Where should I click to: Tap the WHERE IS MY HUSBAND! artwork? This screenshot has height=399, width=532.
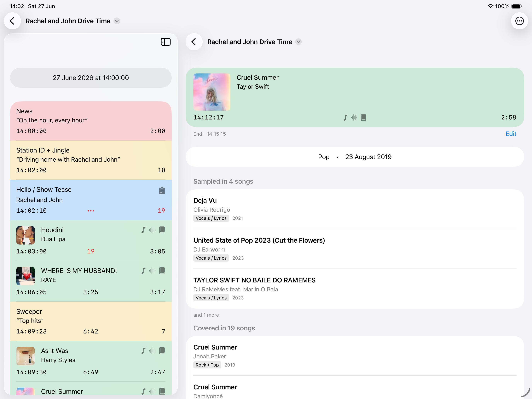tap(26, 276)
